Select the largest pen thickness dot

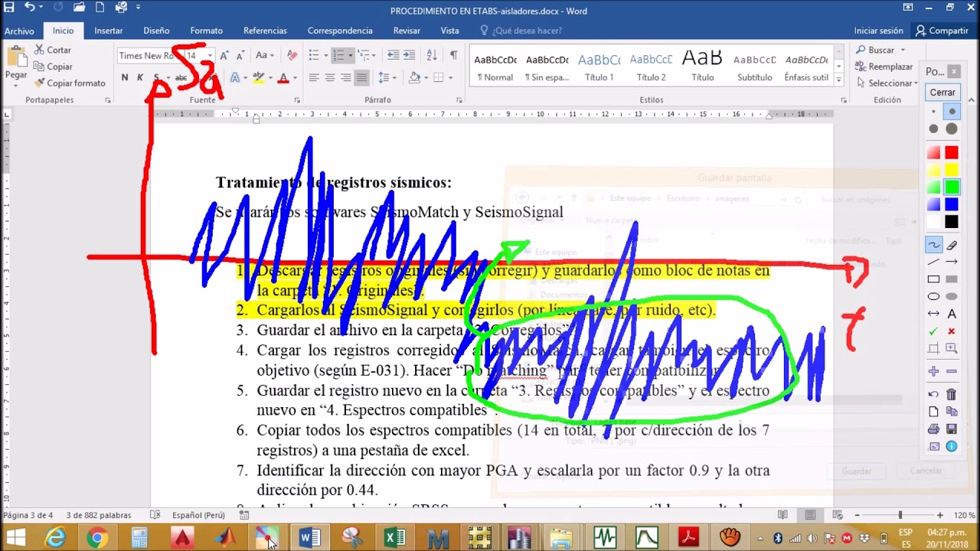(x=952, y=129)
